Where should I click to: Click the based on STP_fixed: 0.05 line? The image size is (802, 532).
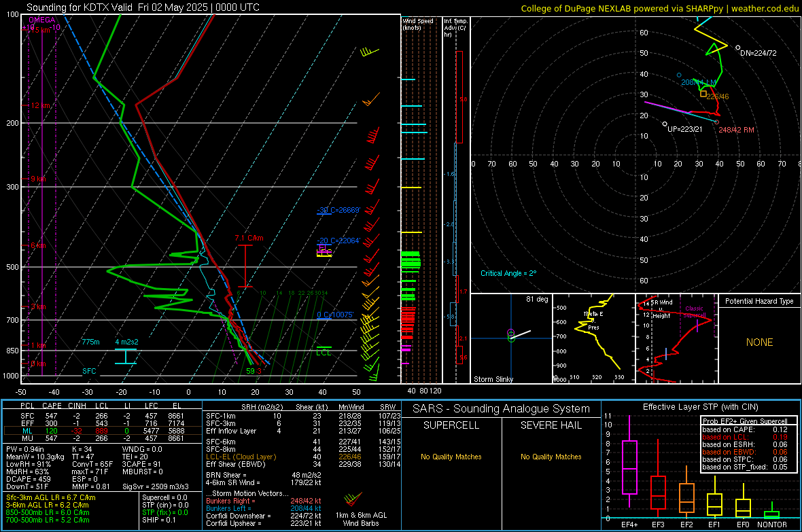[745, 467]
